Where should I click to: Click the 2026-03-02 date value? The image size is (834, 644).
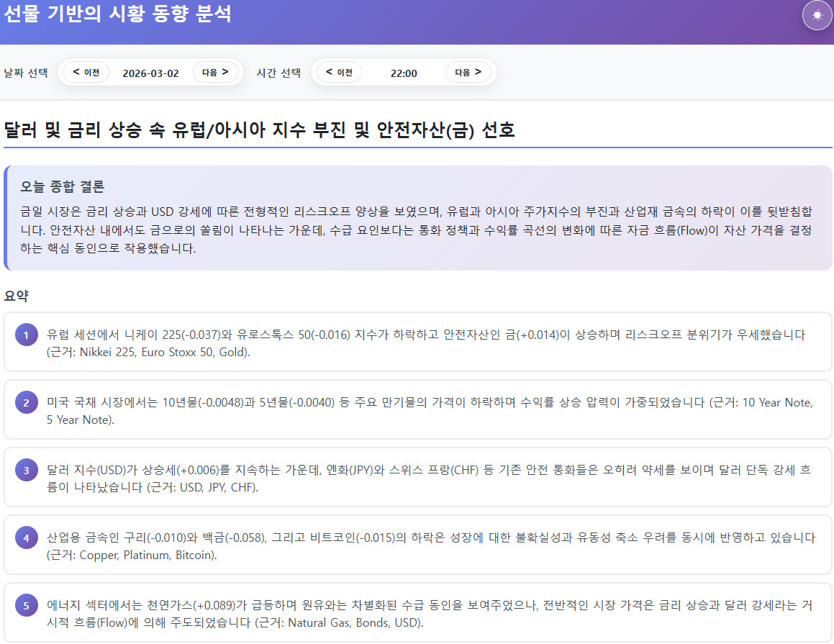pyautogui.click(x=150, y=73)
